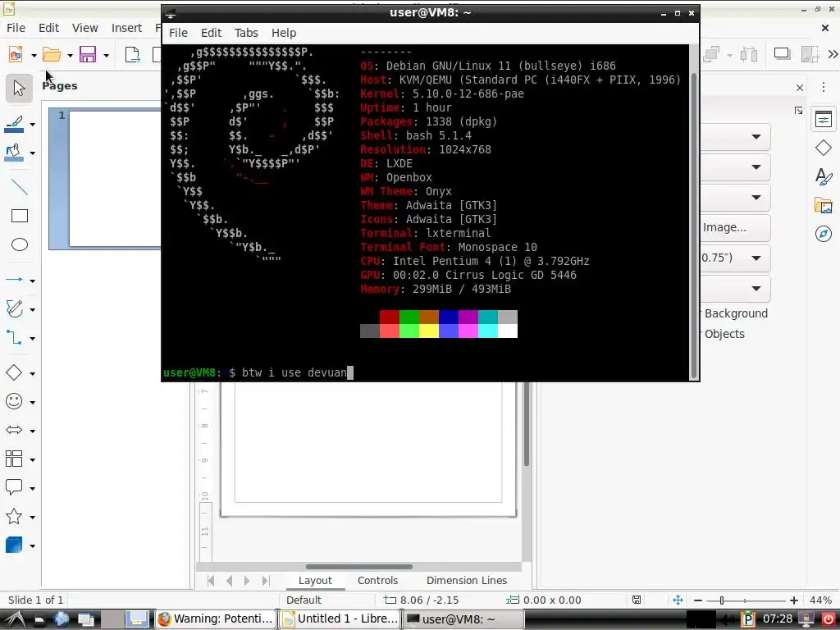Viewport: 840px width, 630px height.
Task: Pick the Line Color tool
Action: click(x=14, y=125)
